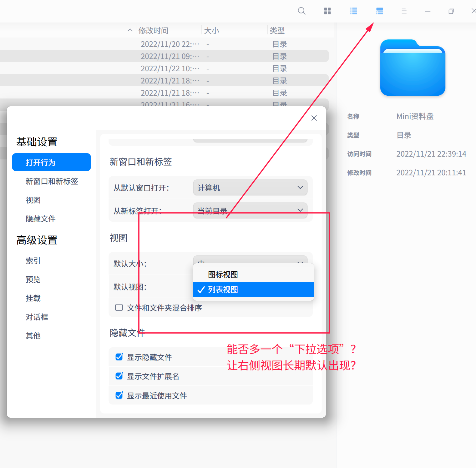Enable 文件和文件夹混合排序 checkbox
476x468 pixels.
(119, 308)
